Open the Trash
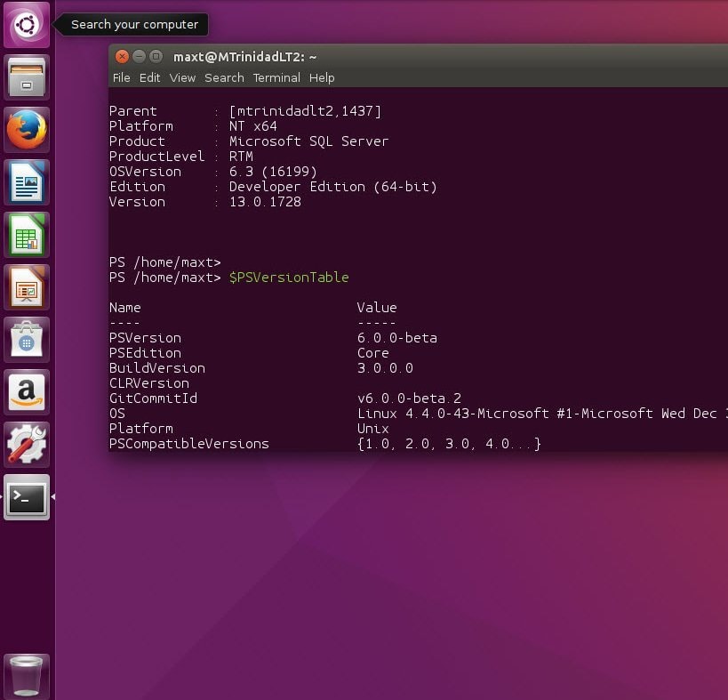Viewport: 728px width, 700px height. (26, 674)
